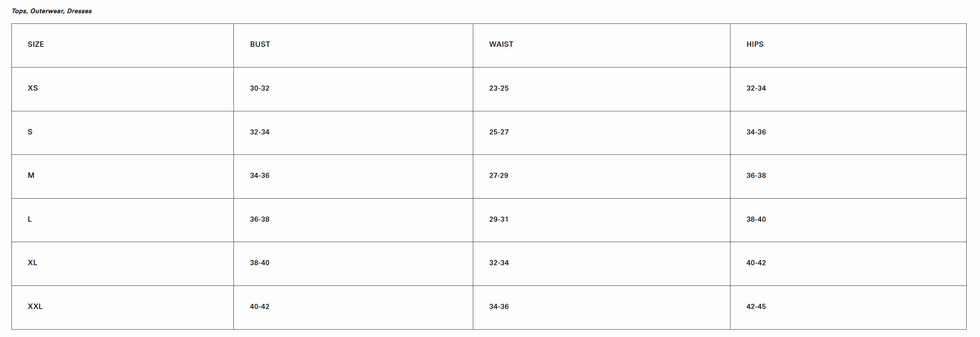This screenshot has height=337, width=980.
Task: Click the Tops, Outerwear, Dresses heading
Action: click(x=52, y=11)
